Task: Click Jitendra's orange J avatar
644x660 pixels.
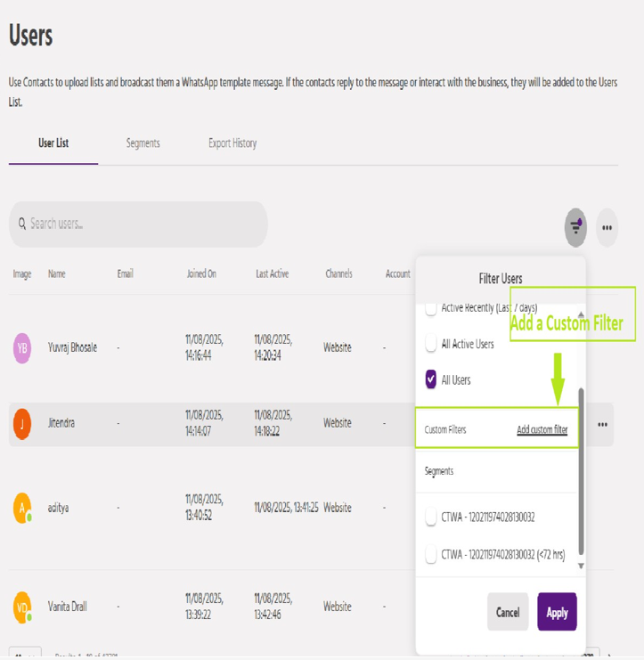Action: tap(22, 424)
